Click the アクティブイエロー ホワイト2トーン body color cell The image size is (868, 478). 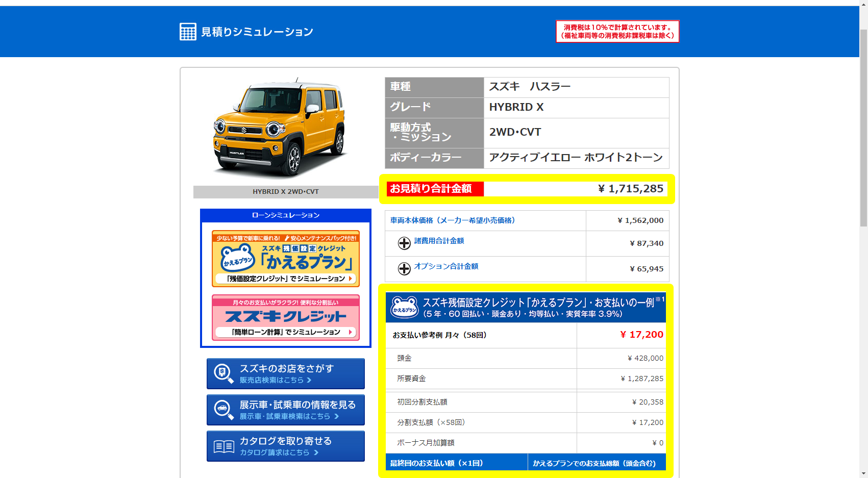[576, 158]
